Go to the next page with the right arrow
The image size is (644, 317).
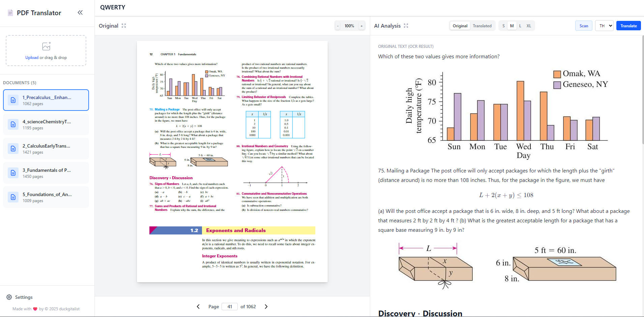(266, 307)
